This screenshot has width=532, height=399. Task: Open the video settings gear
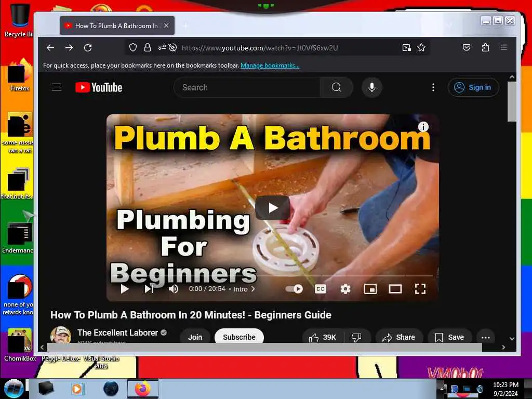click(x=345, y=289)
